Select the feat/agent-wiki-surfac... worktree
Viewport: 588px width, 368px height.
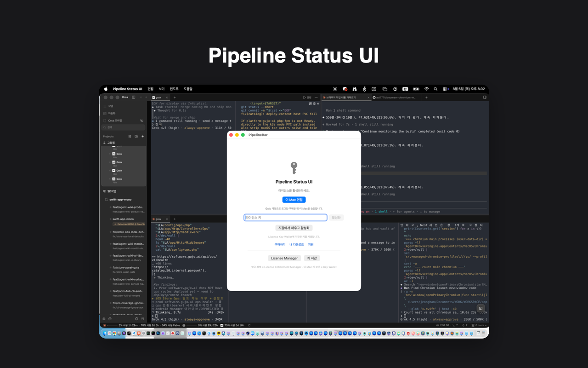point(126,281)
